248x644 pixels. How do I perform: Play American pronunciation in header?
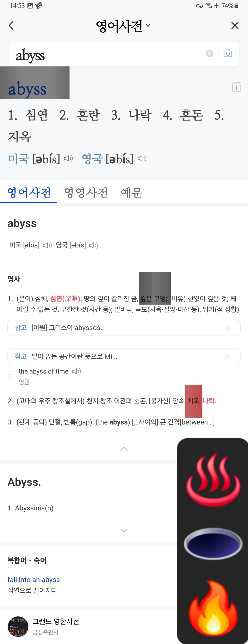tap(68, 158)
